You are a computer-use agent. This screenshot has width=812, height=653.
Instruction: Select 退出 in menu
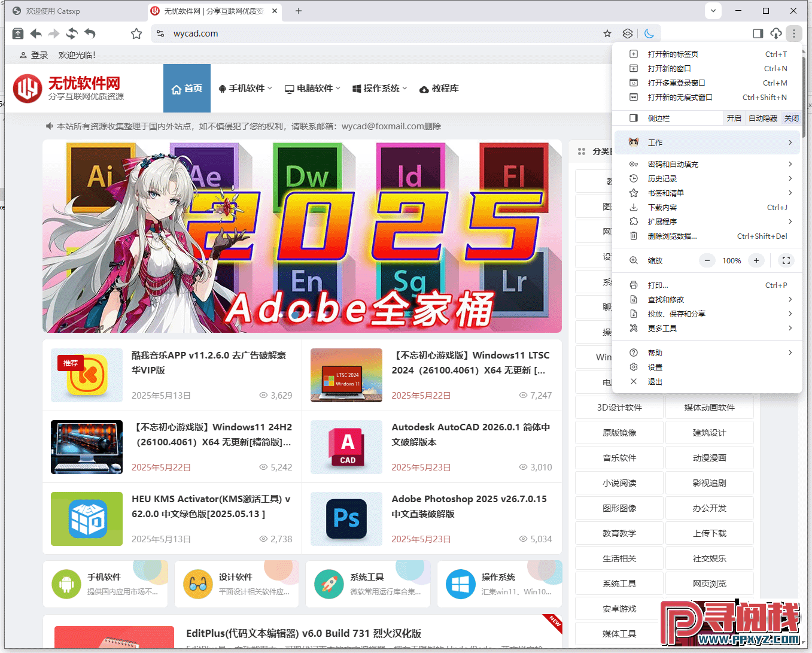pos(707,381)
